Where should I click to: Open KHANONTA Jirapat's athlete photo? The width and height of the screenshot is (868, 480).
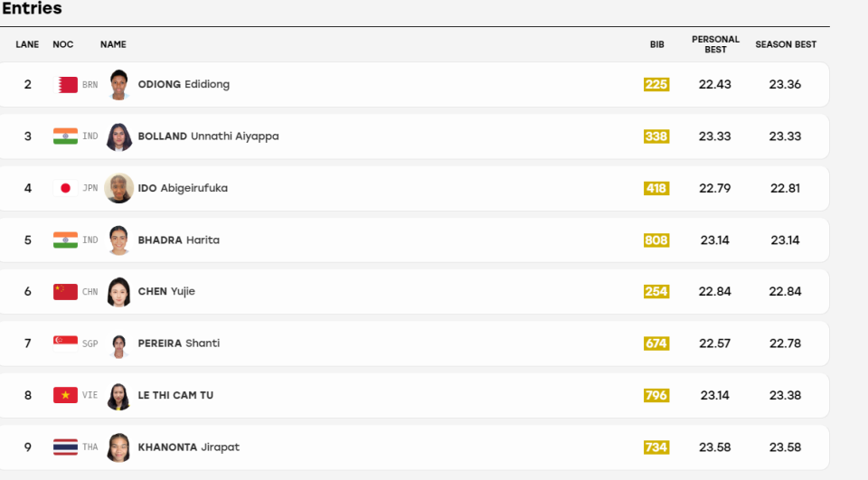118,447
